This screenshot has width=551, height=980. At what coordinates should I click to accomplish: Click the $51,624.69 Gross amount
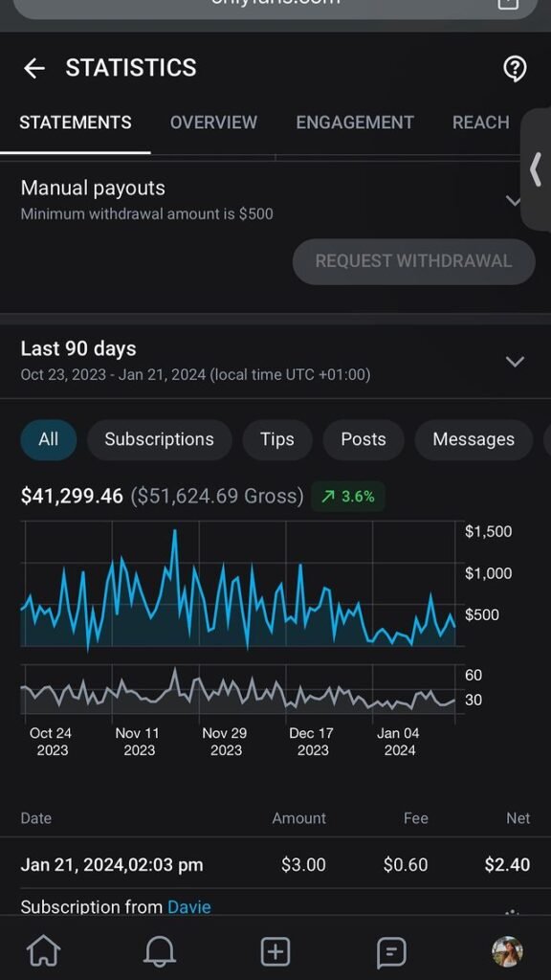click(217, 497)
